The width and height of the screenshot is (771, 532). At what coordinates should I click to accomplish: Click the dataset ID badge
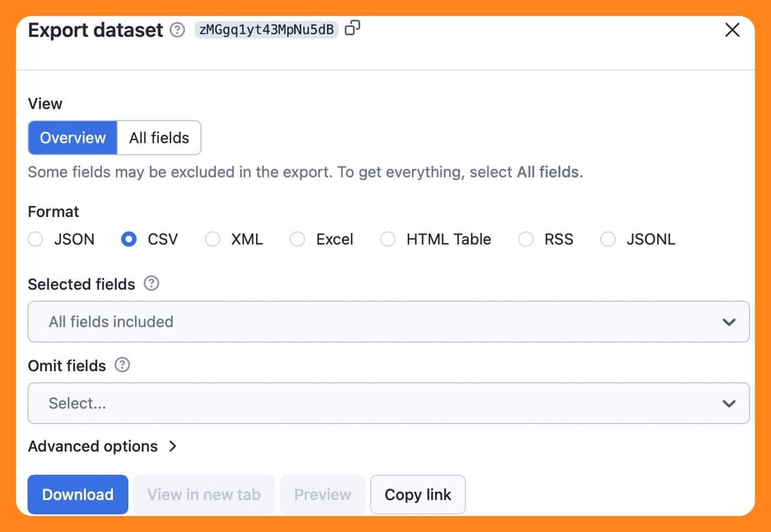click(265, 30)
